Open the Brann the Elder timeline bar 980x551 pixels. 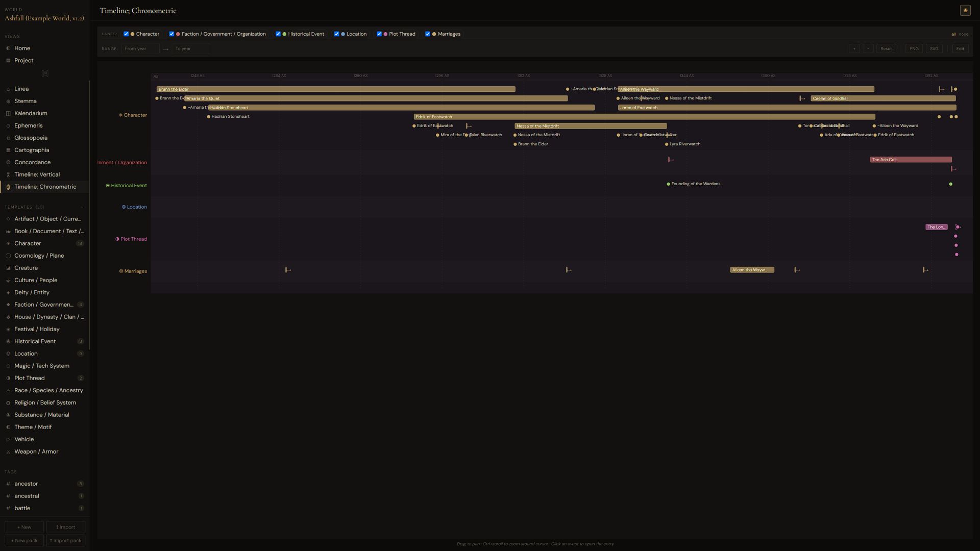tap(336, 89)
